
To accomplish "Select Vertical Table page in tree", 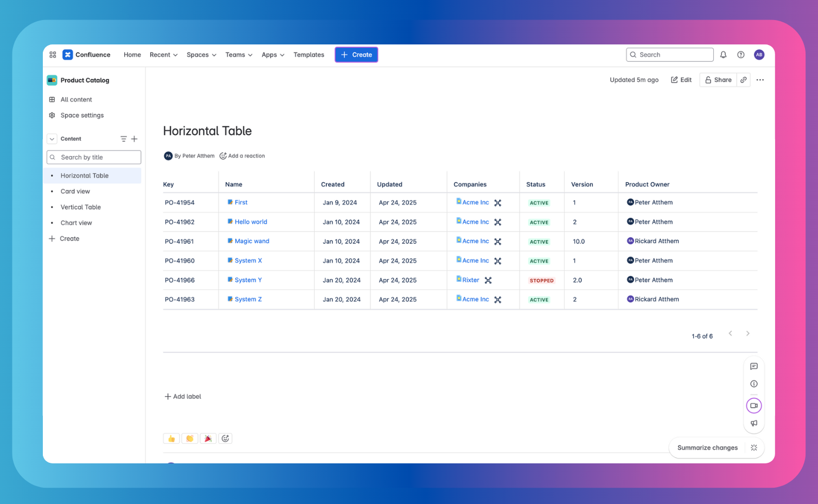I will tap(81, 207).
